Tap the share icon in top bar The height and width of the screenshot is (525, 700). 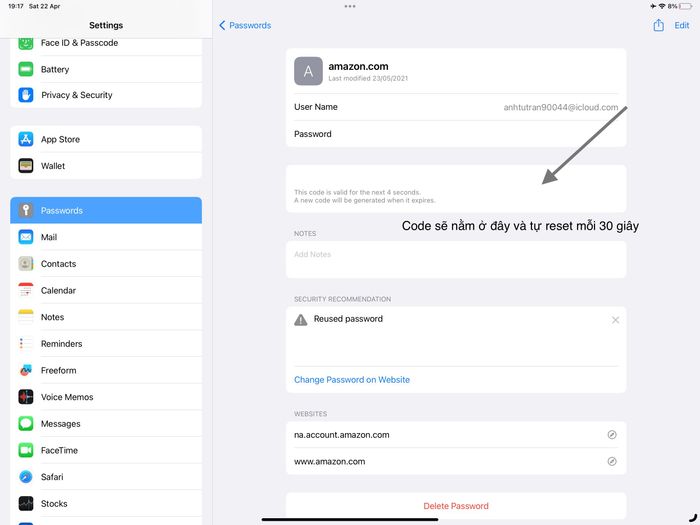point(658,25)
